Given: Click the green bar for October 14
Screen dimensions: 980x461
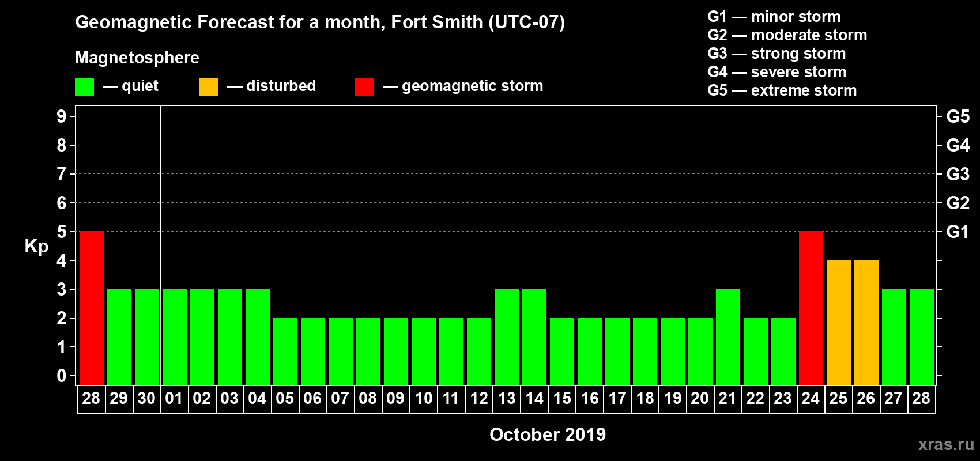Looking at the screenshot, I should tap(534, 337).
